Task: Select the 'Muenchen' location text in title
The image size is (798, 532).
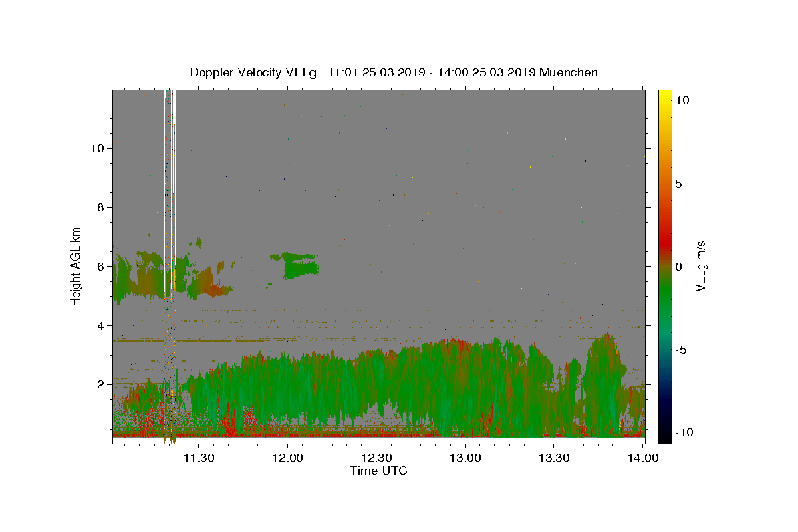Action: coord(569,72)
